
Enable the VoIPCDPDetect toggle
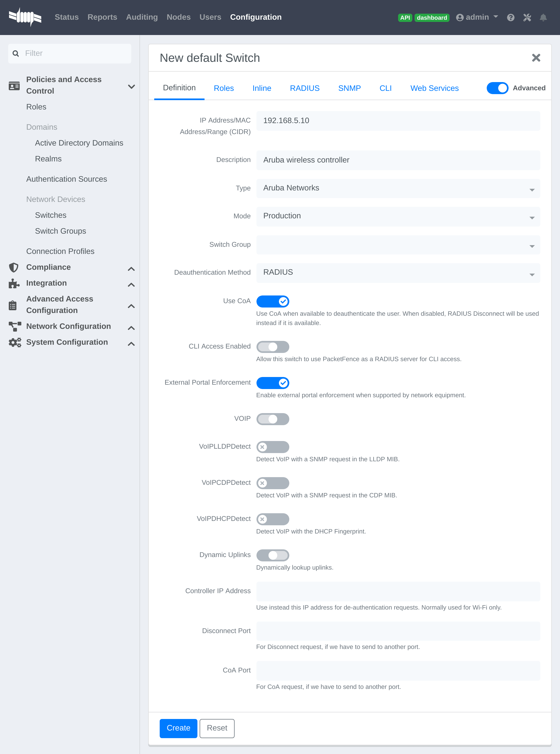[x=273, y=483]
